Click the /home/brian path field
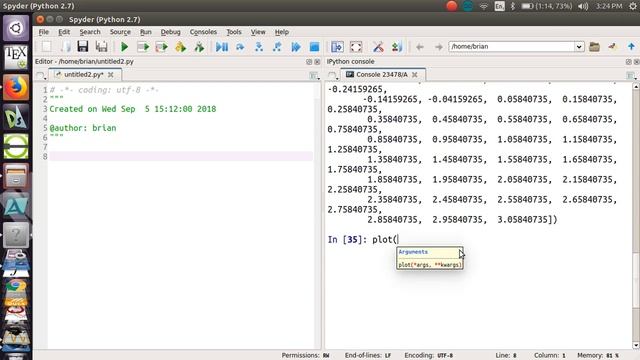This screenshot has width=640, height=360. click(511, 47)
